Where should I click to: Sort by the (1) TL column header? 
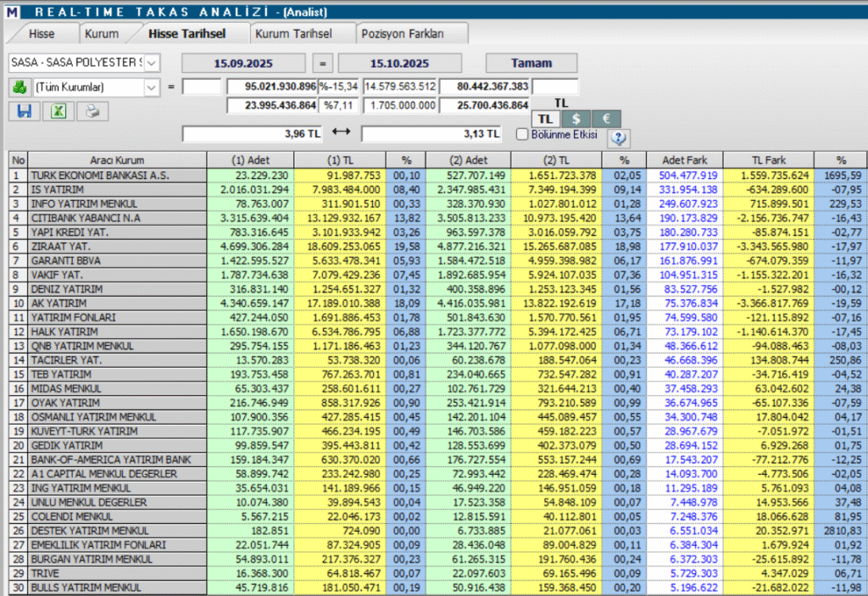340,160
